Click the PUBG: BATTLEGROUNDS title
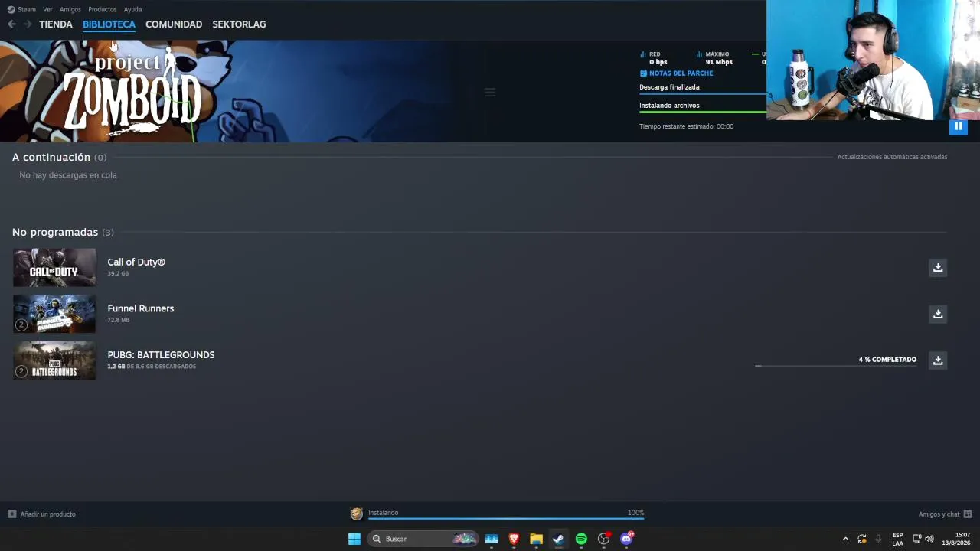Screen dimensions: 980x551 point(161,355)
